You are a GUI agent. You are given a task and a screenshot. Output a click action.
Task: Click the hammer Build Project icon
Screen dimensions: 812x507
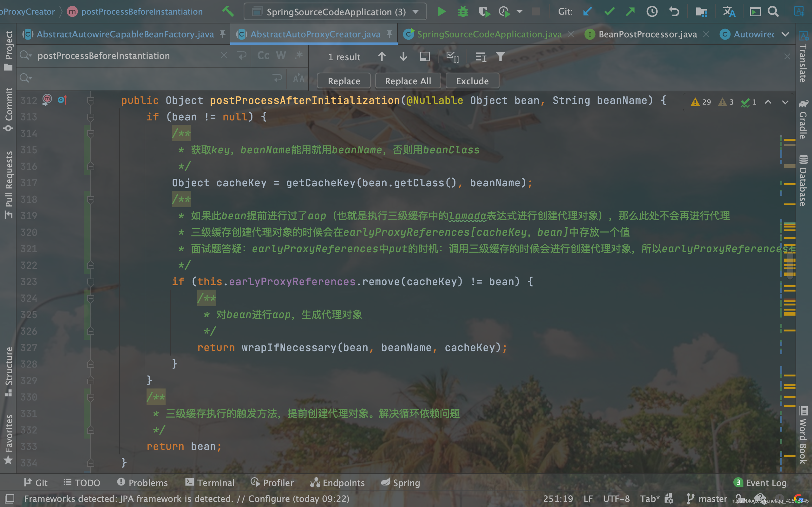228,11
